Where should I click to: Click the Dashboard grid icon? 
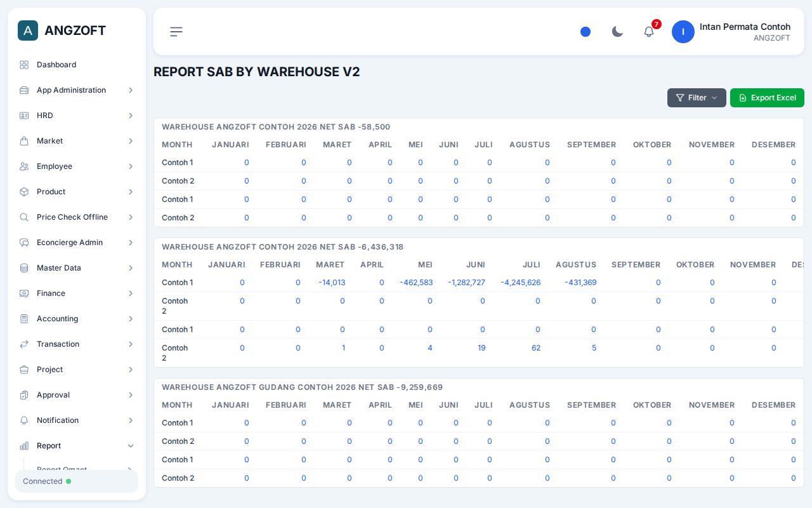(x=24, y=65)
